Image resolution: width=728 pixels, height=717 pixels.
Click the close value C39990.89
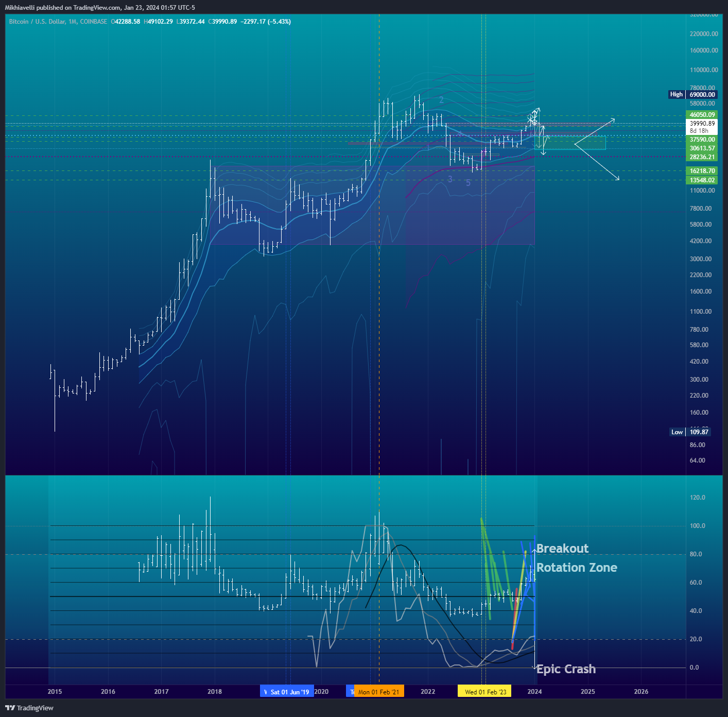pyautogui.click(x=222, y=22)
